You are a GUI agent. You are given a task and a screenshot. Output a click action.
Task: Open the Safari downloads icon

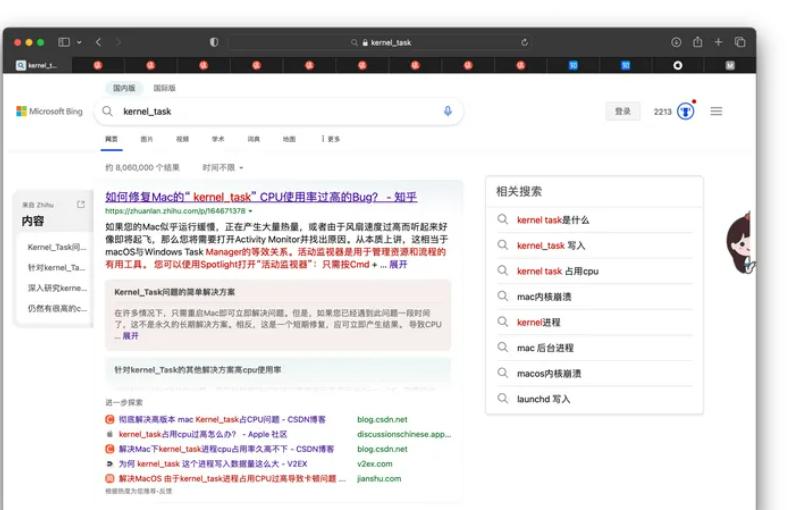point(676,42)
